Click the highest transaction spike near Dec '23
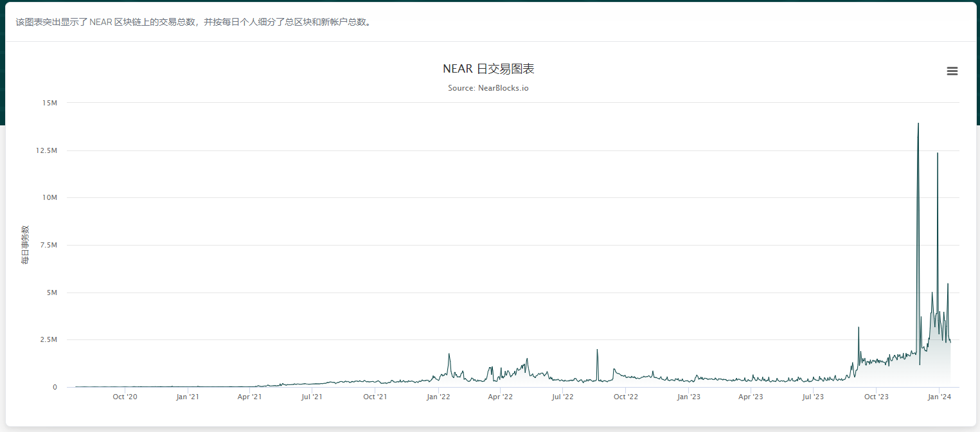This screenshot has width=980, height=432. pos(918,124)
